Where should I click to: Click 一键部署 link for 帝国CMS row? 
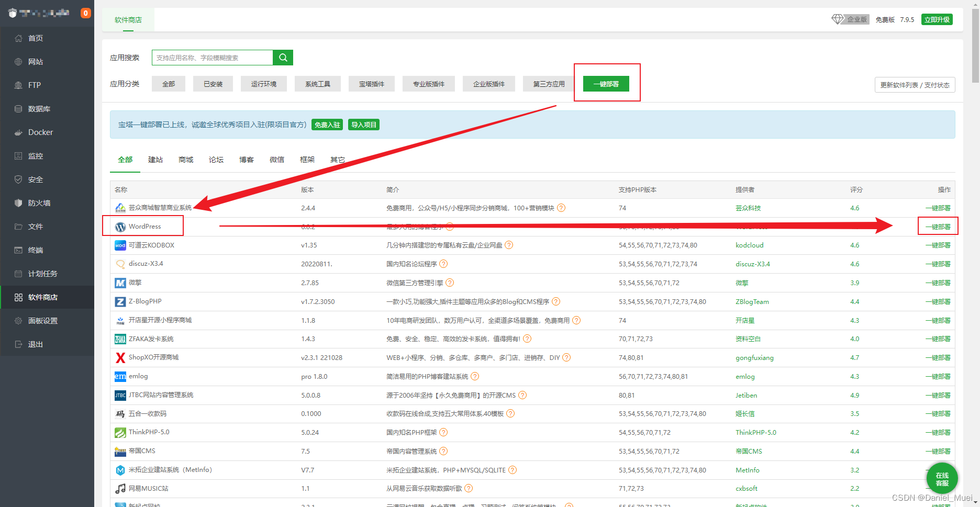938,452
